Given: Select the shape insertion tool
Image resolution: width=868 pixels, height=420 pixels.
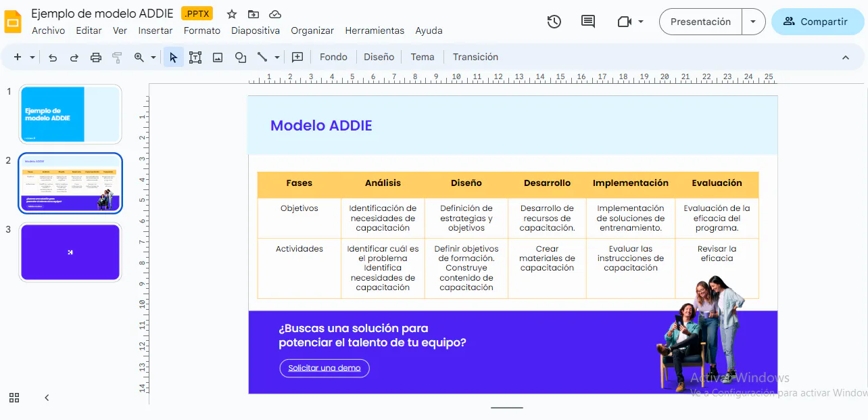Looking at the screenshot, I should pos(241,57).
